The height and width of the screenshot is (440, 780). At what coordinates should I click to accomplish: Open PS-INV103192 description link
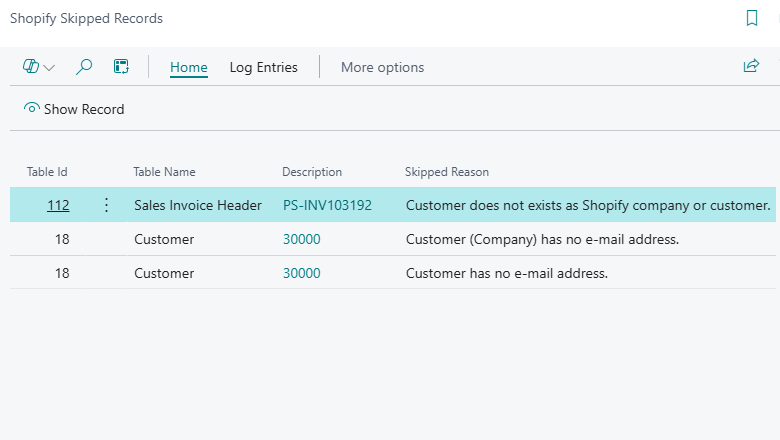tap(327, 205)
